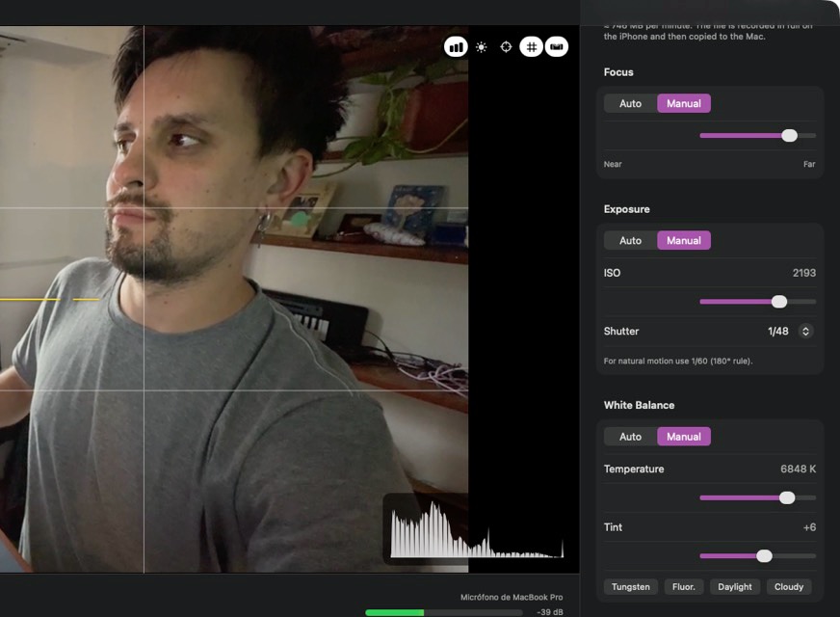
Task: Set Focus to Auto
Action: click(630, 103)
